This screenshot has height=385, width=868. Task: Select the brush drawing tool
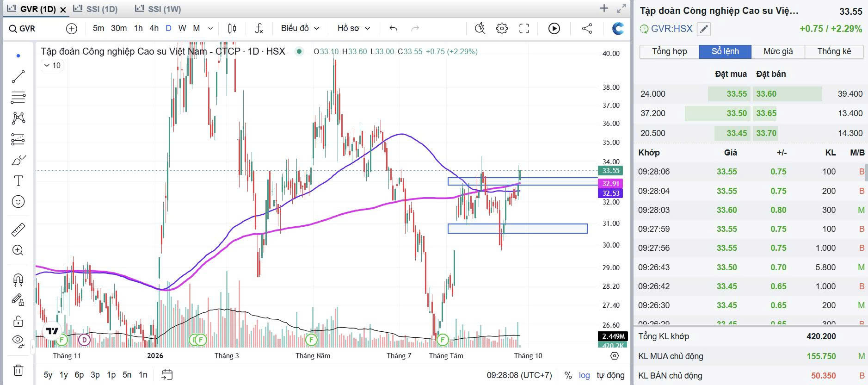click(18, 160)
